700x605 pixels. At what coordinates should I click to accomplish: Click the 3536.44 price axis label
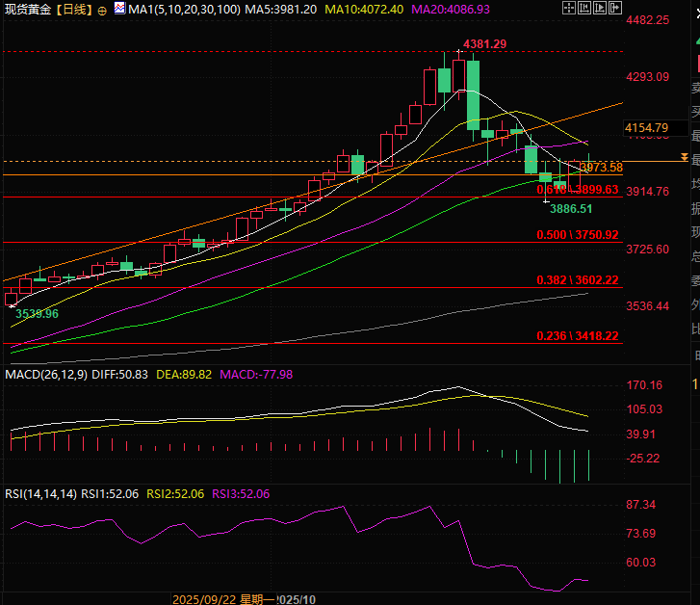(x=648, y=306)
